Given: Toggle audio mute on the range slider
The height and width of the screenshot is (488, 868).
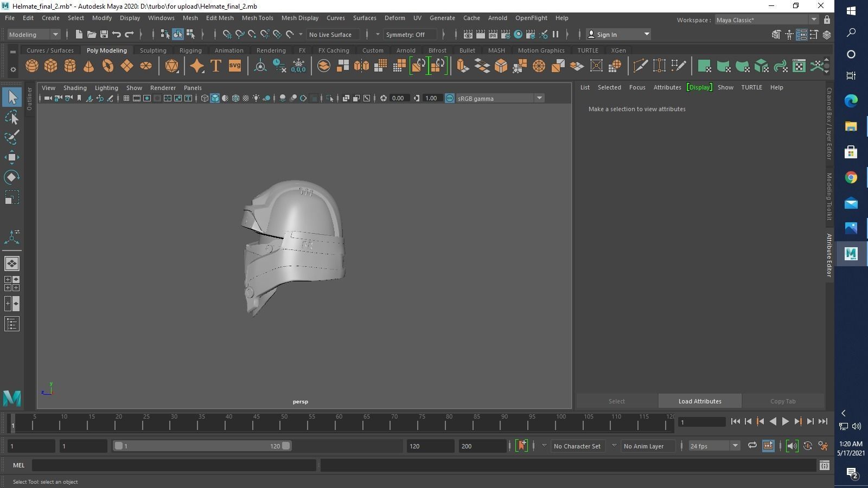Looking at the screenshot, I should pyautogui.click(x=792, y=446).
